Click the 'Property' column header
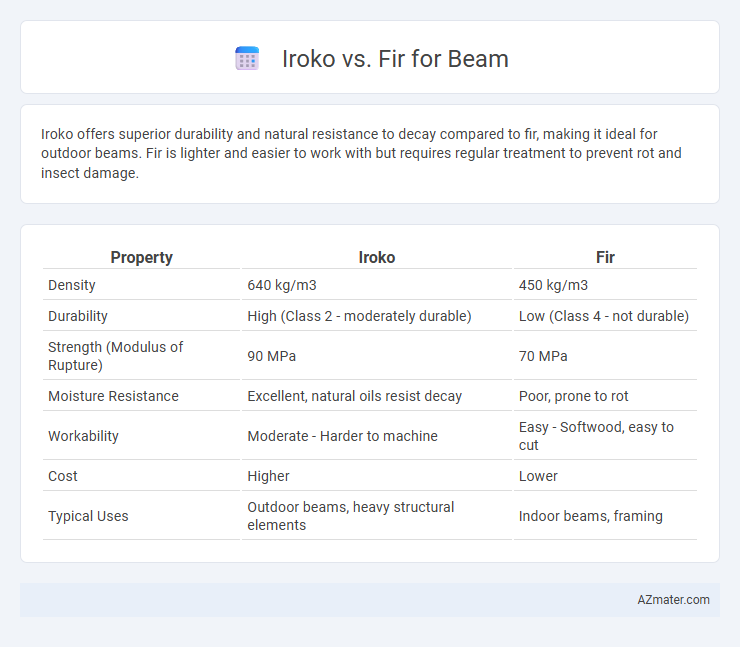This screenshot has height=647, width=740. click(x=142, y=257)
